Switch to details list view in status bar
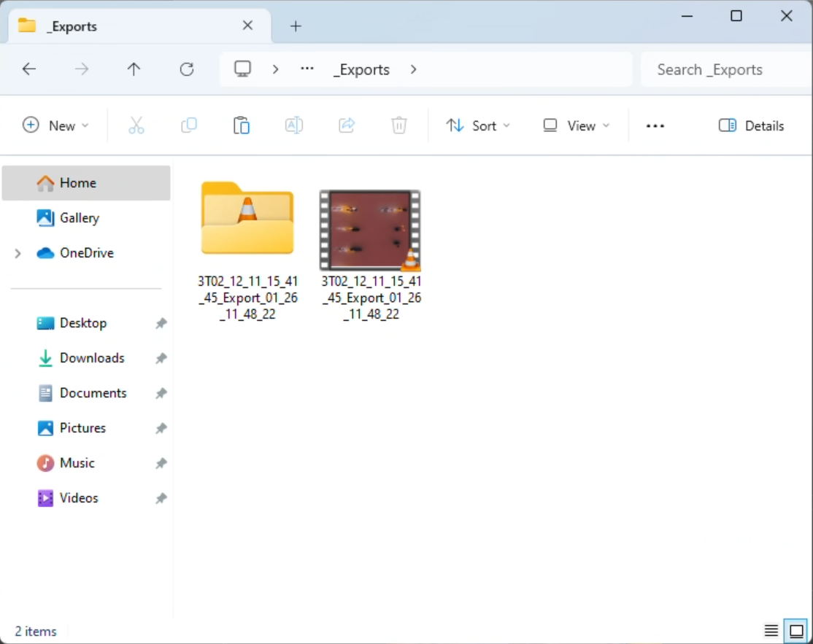This screenshot has width=813, height=644. click(x=771, y=631)
